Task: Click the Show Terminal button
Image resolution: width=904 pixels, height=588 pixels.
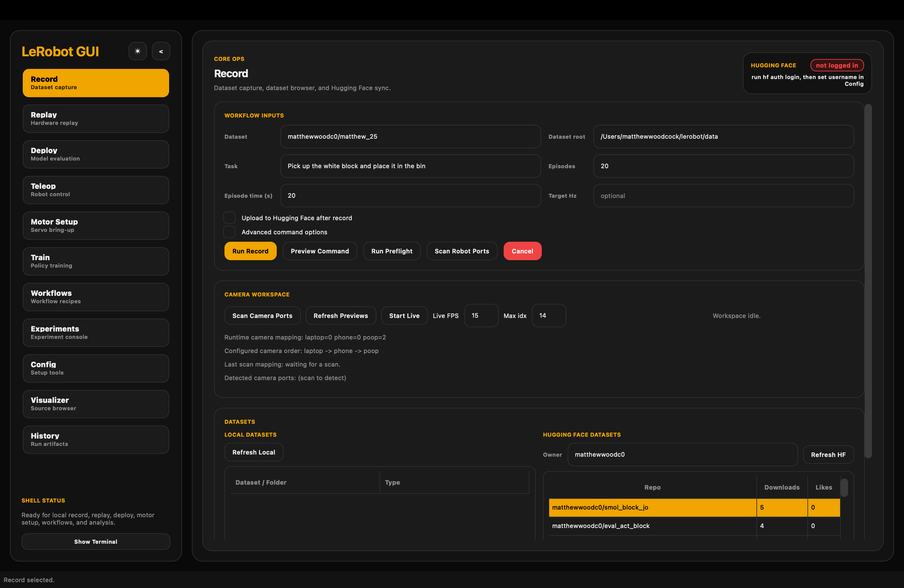Action: (96, 542)
